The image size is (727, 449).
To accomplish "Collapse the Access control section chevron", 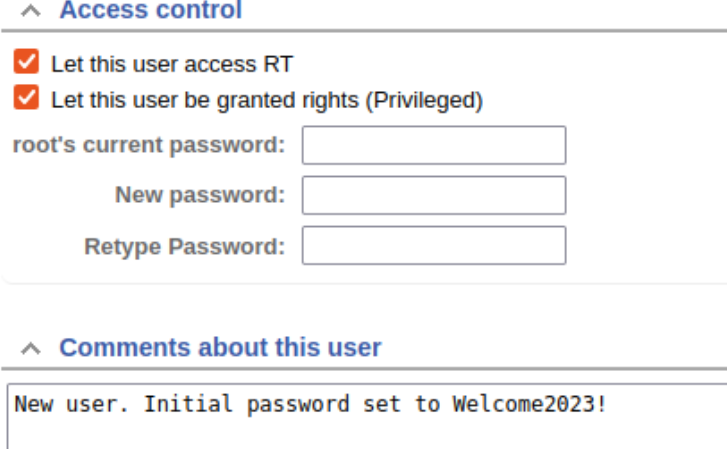I will point(31,10).
